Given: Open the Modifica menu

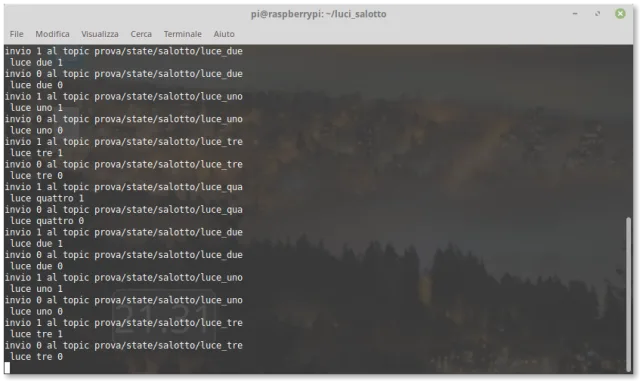Looking at the screenshot, I should (x=52, y=34).
